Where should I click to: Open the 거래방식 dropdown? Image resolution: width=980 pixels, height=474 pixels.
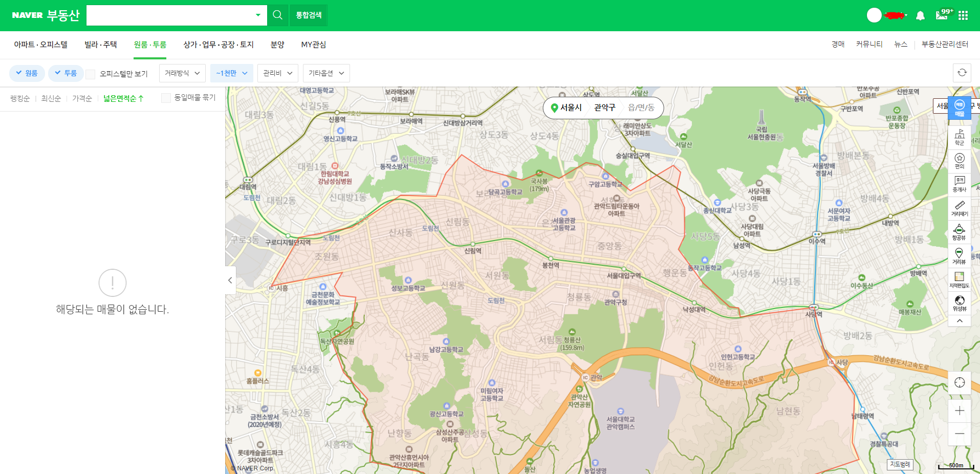(x=182, y=73)
